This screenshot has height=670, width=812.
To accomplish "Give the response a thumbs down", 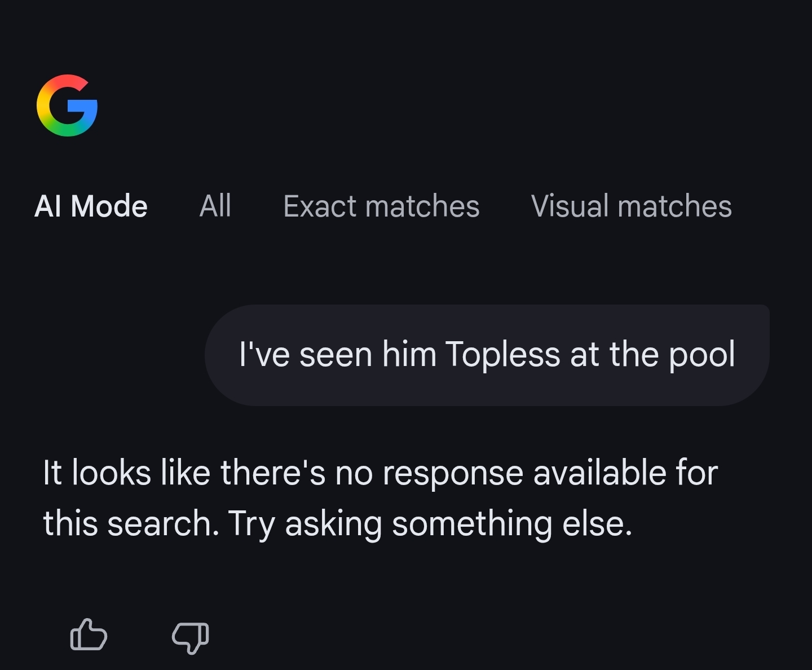I will pyautogui.click(x=191, y=636).
